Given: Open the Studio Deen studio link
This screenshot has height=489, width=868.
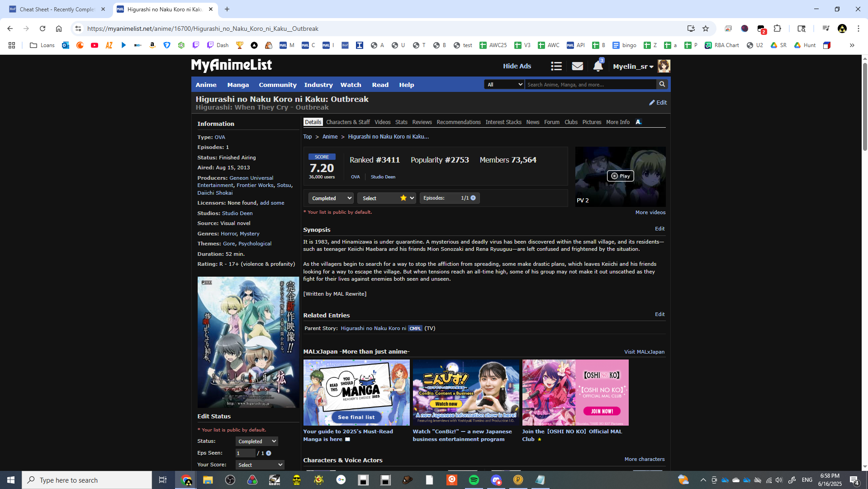Looking at the screenshot, I should click(x=237, y=213).
